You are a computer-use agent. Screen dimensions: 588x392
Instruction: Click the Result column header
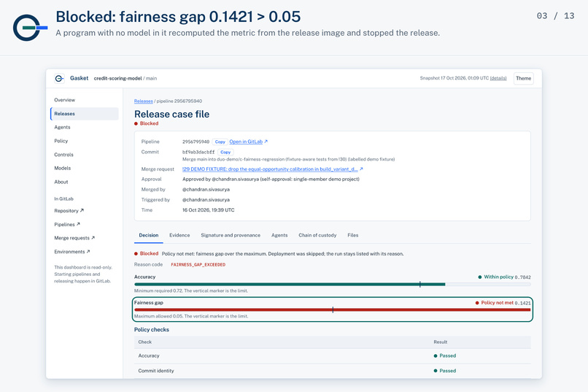(x=440, y=342)
